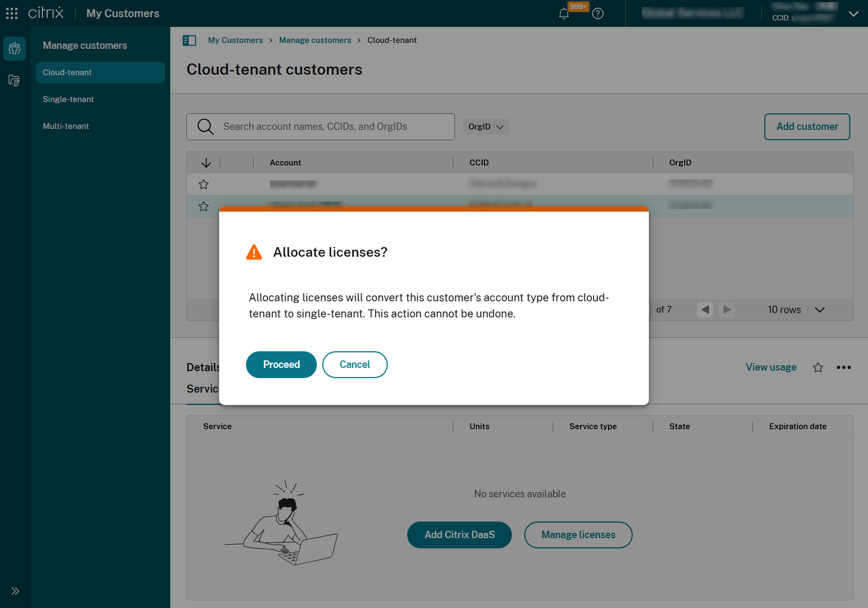Open the app launcher waffle icon

(x=11, y=13)
